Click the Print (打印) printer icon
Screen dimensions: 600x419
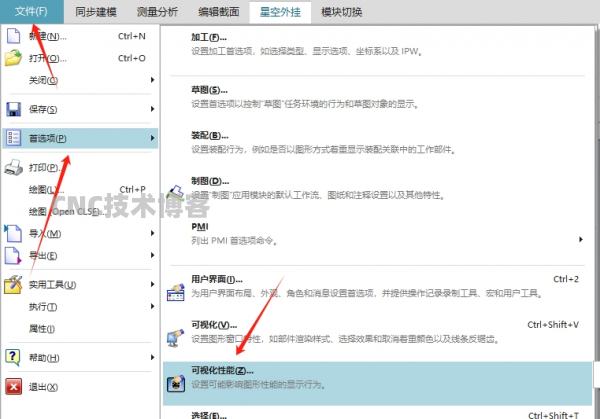[14, 167]
